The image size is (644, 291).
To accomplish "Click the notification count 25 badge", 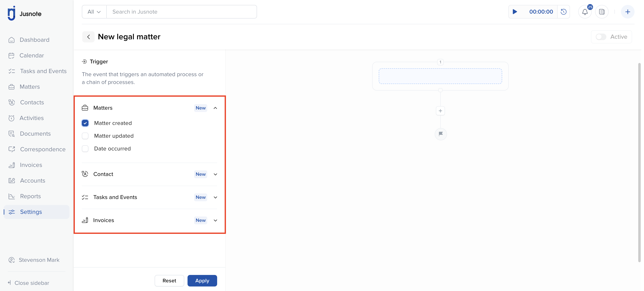I will tap(590, 7).
